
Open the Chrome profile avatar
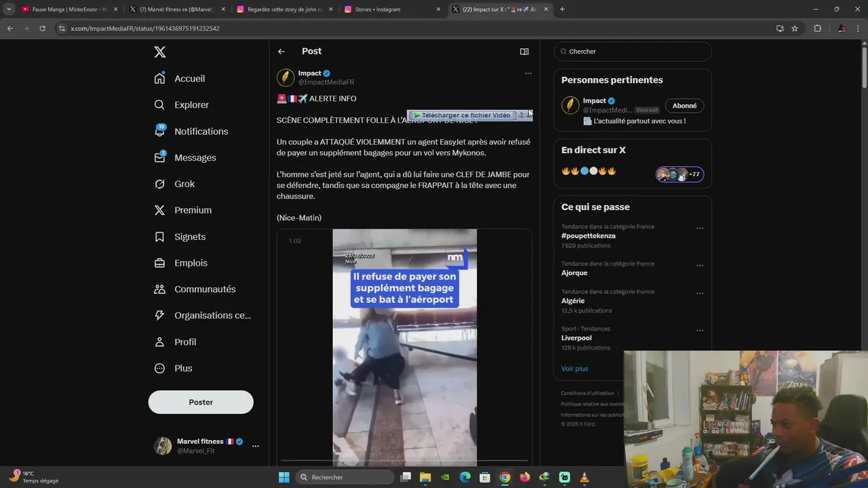(x=842, y=28)
